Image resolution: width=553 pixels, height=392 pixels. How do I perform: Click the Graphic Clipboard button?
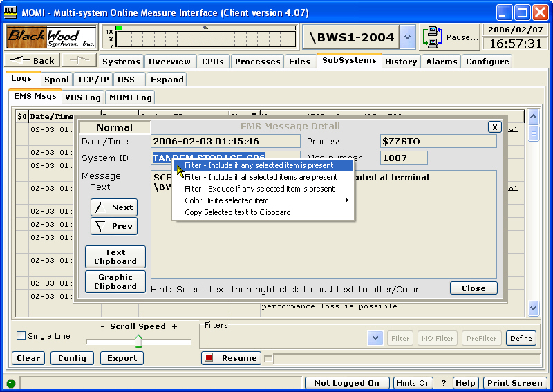tap(115, 281)
